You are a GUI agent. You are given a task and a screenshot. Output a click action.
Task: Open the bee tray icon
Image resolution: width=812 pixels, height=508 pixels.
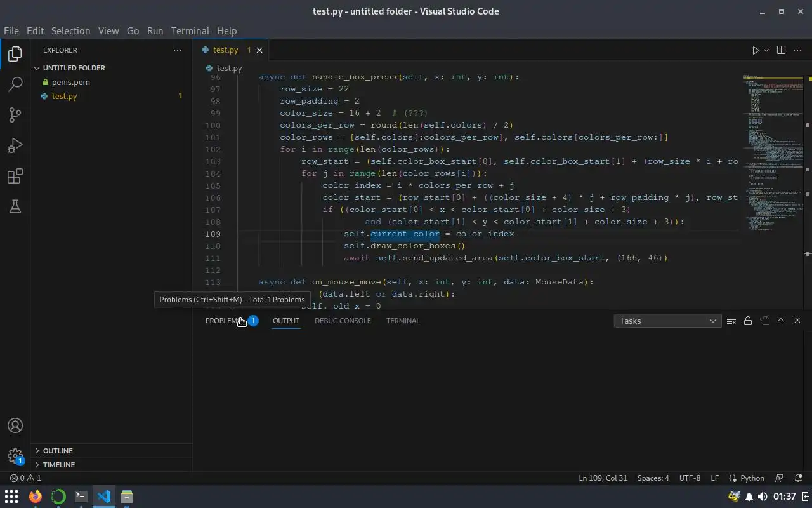pos(734,497)
